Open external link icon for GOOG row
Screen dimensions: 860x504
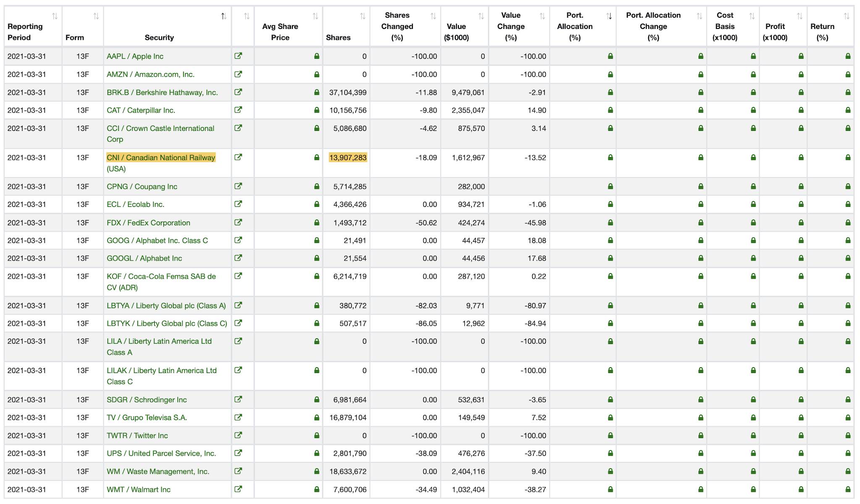pyautogui.click(x=238, y=240)
